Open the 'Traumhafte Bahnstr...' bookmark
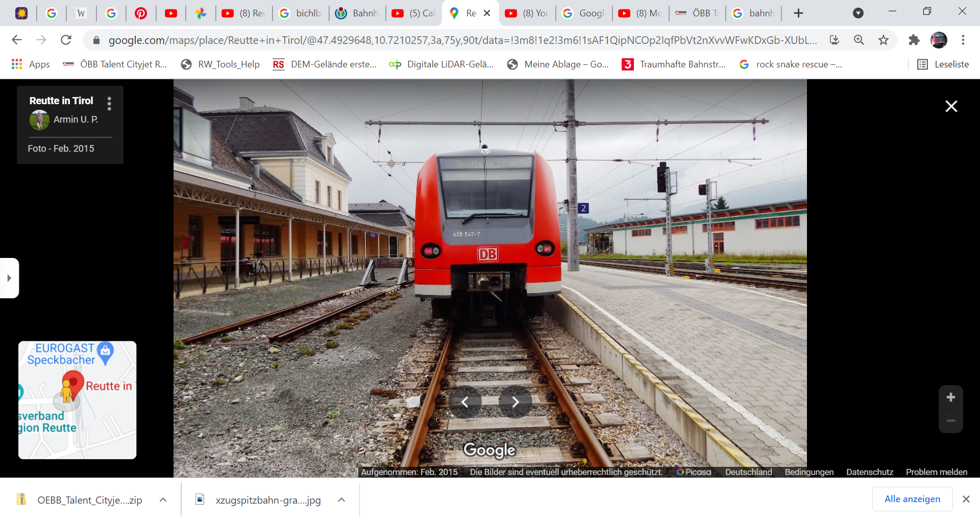This screenshot has width=980, height=521. [674, 64]
